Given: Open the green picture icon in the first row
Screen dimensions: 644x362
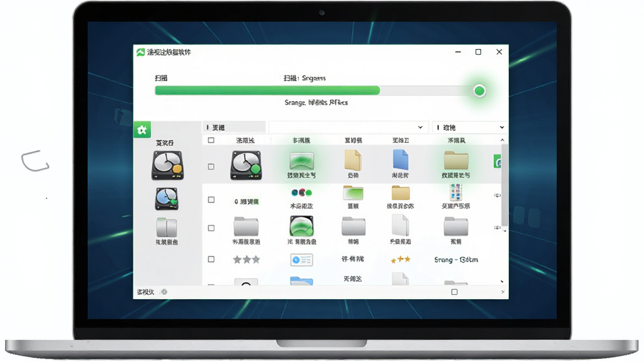Looking at the screenshot, I should click(301, 161).
